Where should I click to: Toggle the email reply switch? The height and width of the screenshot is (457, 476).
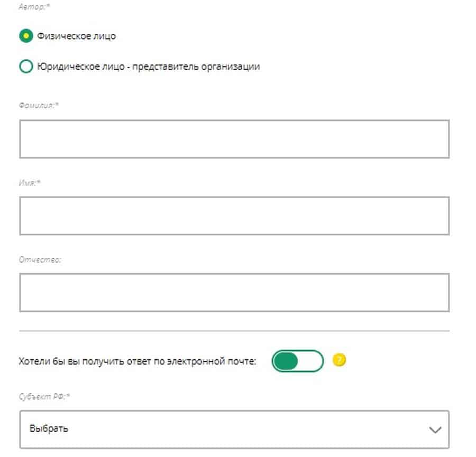pyautogui.click(x=297, y=361)
